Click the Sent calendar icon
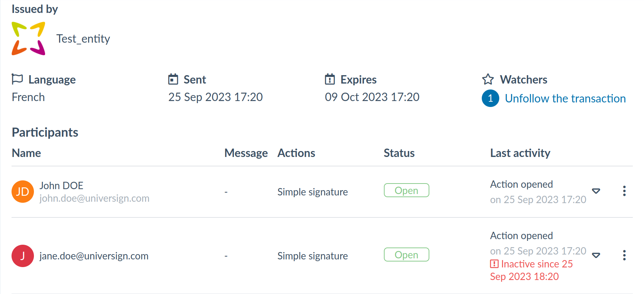644x294 pixels. (173, 79)
